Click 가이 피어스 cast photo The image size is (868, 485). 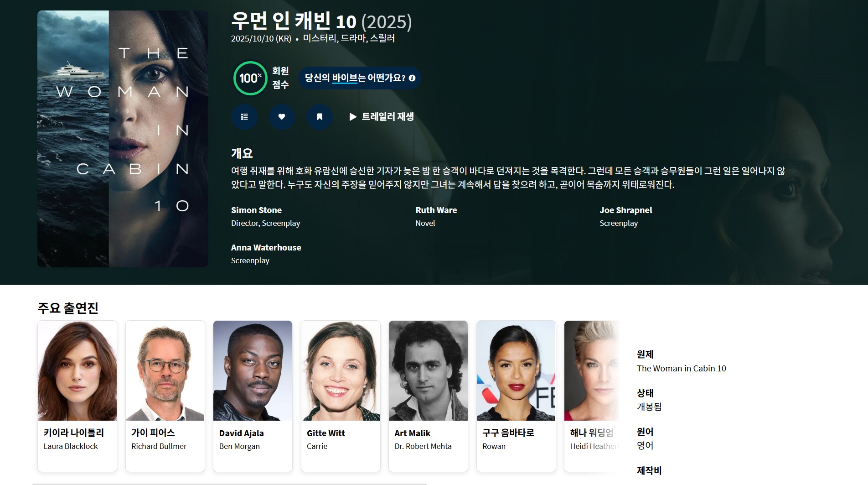(165, 370)
